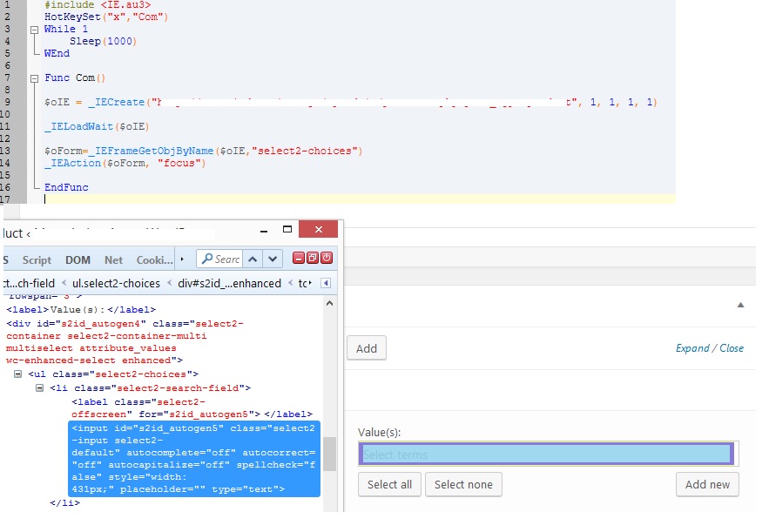Image resolution: width=769 pixels, height=532 pixels.
Task: Select the ch-field breadcrumb item
Action: click(29, 283)
